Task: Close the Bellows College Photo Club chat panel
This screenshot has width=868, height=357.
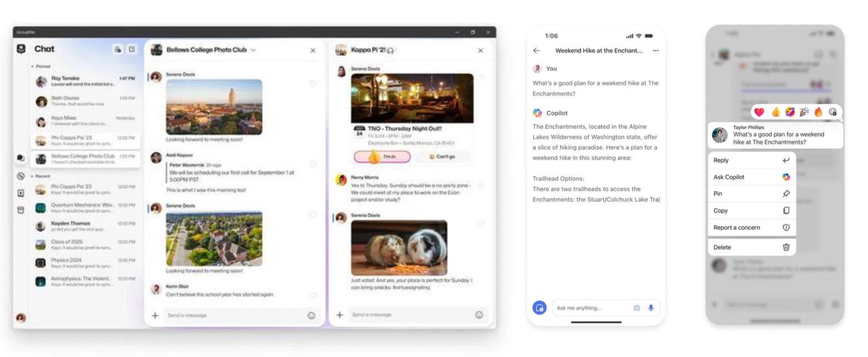Action: (313, 50)
